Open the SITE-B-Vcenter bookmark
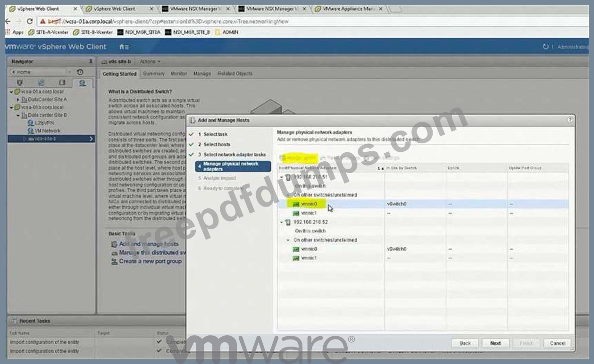This screenshot has width=594, height=364. (93, 32)
